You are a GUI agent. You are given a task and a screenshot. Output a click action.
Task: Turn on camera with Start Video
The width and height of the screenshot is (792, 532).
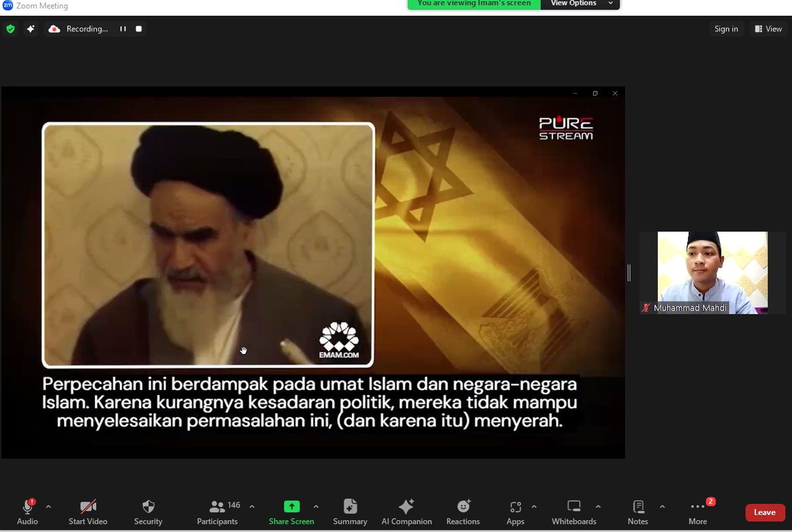pyautogui.click(x=88, y=512)
